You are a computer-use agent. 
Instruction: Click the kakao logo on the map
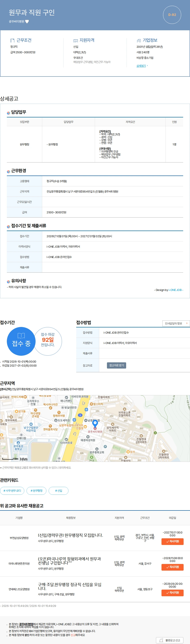point(23,459)
